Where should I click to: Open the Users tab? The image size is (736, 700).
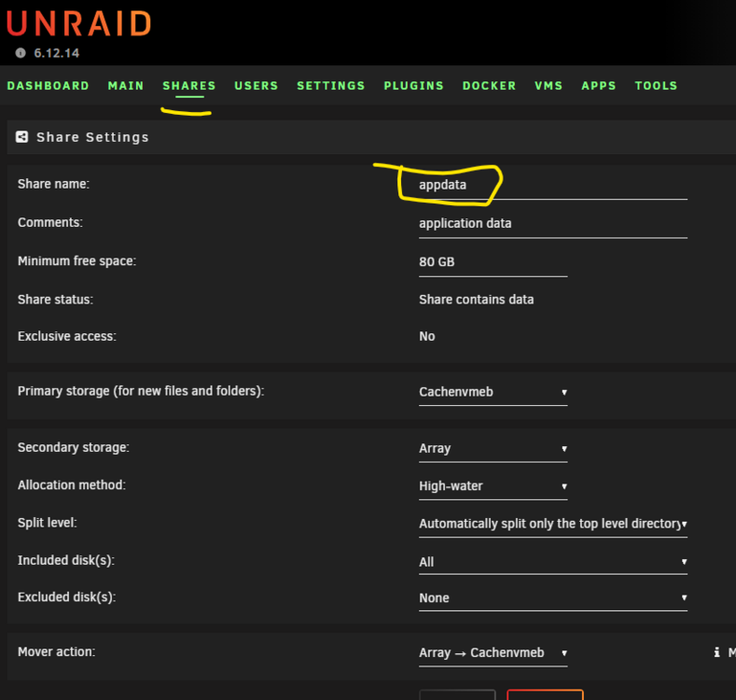point(257,86)
